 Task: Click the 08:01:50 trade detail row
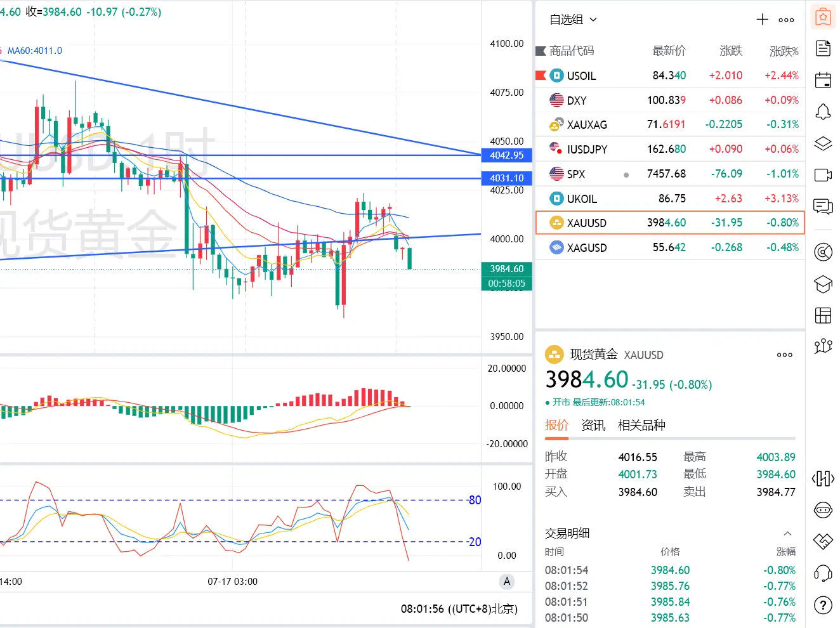click(670, 618)
